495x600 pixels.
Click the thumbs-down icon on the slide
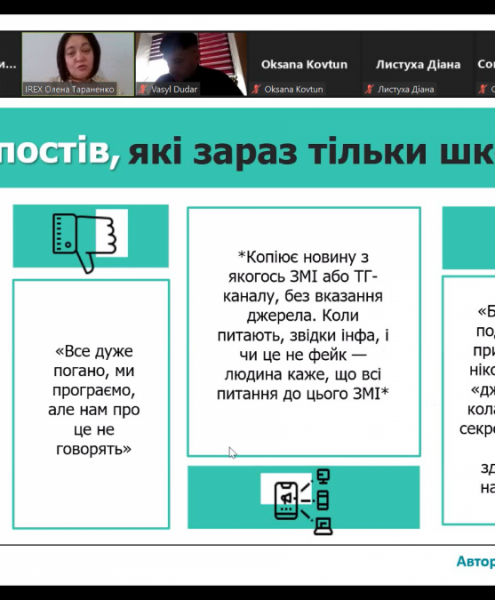tap(85, 243)
